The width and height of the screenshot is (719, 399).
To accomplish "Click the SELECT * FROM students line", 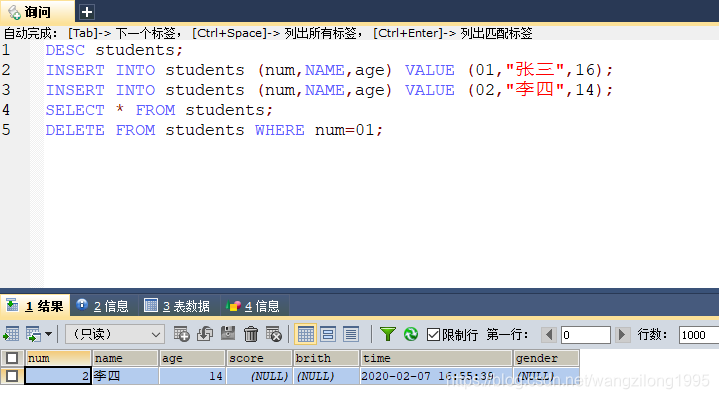I will [159, 110].
